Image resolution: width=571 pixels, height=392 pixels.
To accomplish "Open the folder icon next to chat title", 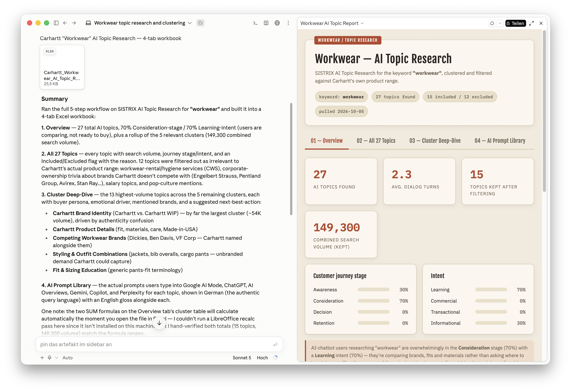I will pyautogui.click(x=200, y=23).
